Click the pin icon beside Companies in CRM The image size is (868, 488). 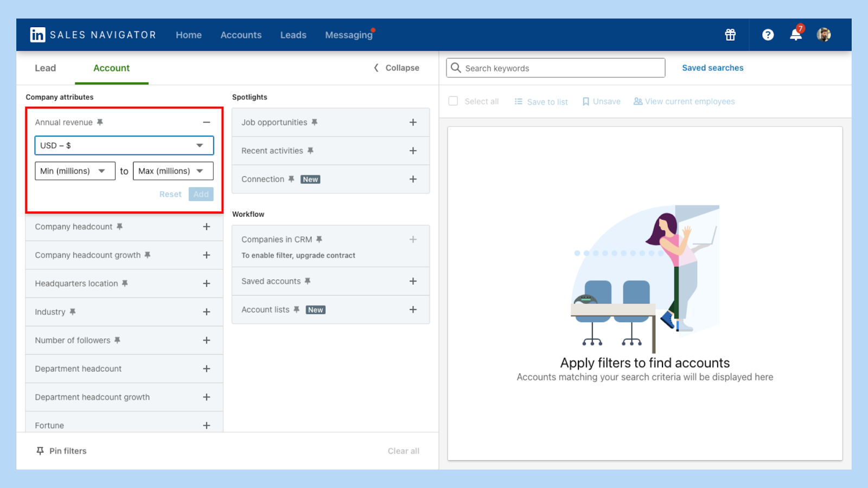[319, 239]
